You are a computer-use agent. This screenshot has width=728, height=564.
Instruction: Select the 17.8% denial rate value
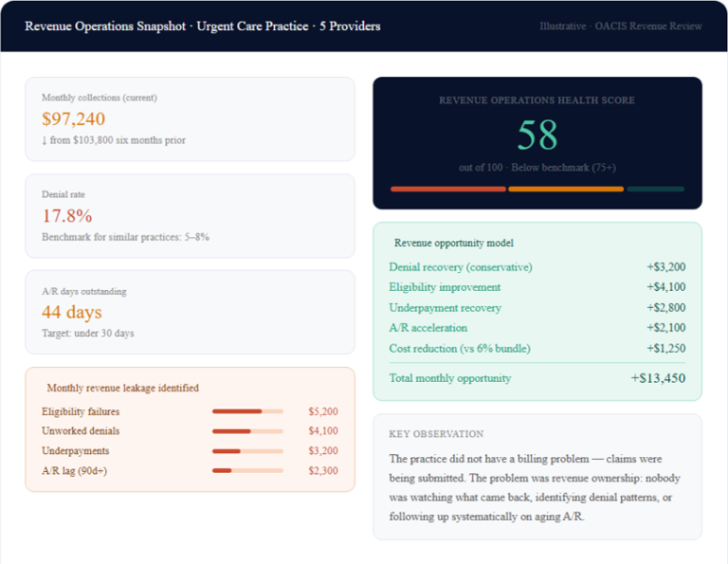(x=67, y=216)
